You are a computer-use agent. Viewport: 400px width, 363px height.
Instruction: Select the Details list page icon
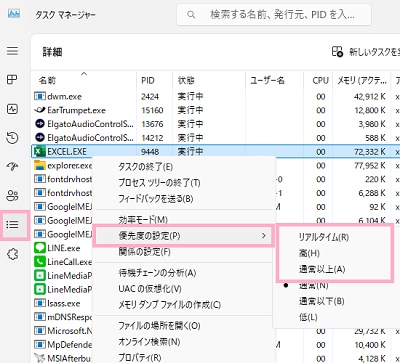(12, 225)
